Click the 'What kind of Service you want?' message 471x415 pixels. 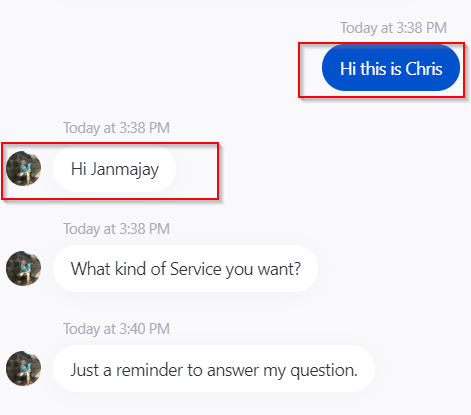[x=185, y=269]
